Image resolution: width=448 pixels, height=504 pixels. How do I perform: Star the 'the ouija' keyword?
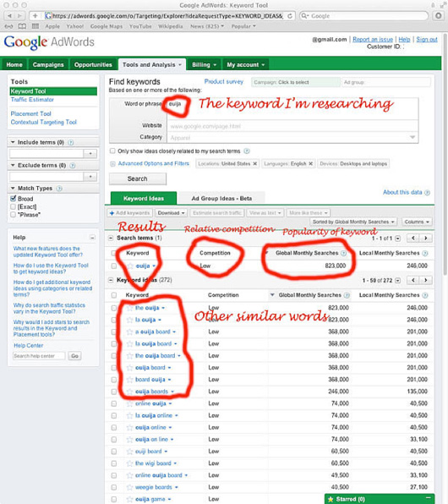point(129,308)
